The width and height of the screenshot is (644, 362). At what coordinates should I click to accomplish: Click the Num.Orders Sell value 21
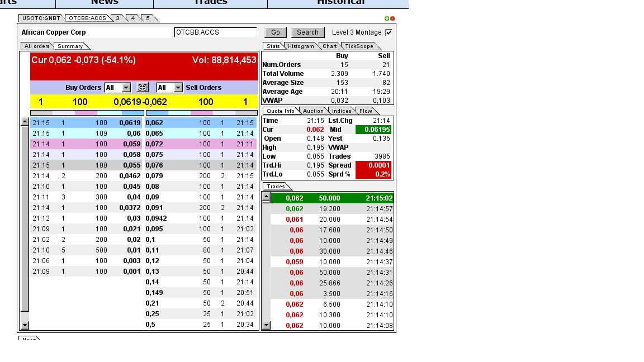[386, 65]
